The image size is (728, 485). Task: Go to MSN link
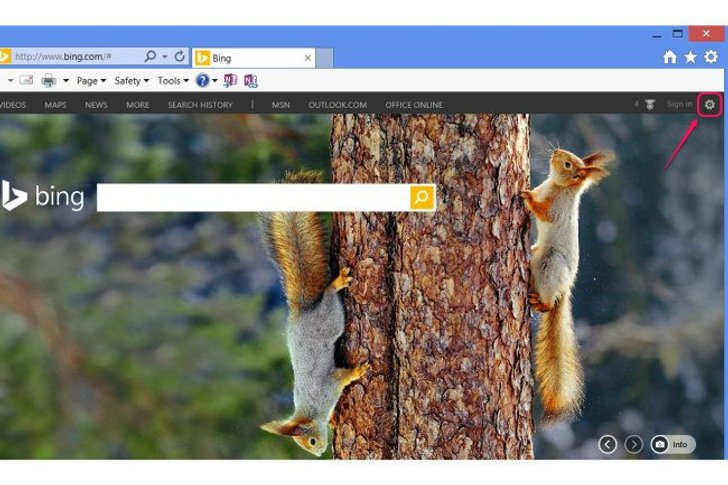tap(281, 105)
